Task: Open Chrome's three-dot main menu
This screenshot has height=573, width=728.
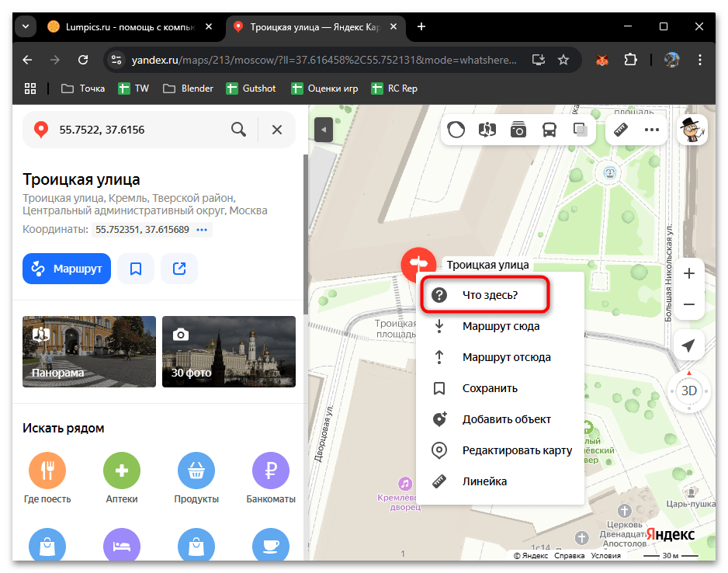Action: coord(700,60)
